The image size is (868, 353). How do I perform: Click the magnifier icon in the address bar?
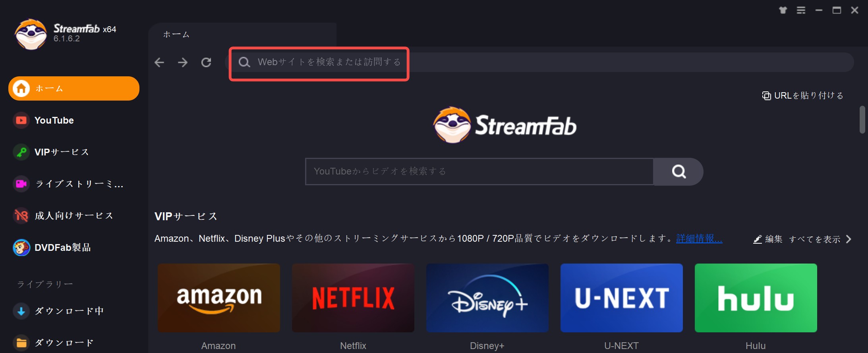[244, 62]
